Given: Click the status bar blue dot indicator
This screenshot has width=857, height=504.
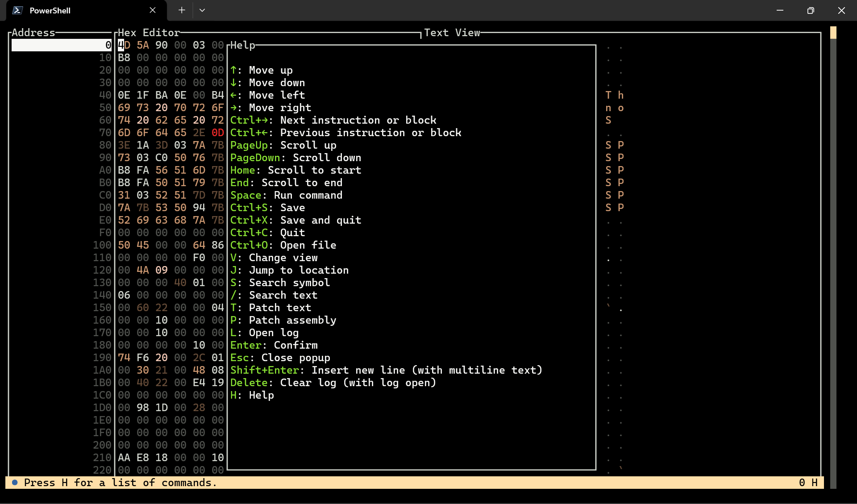Looking at the screenshot, I should [15, 483].
